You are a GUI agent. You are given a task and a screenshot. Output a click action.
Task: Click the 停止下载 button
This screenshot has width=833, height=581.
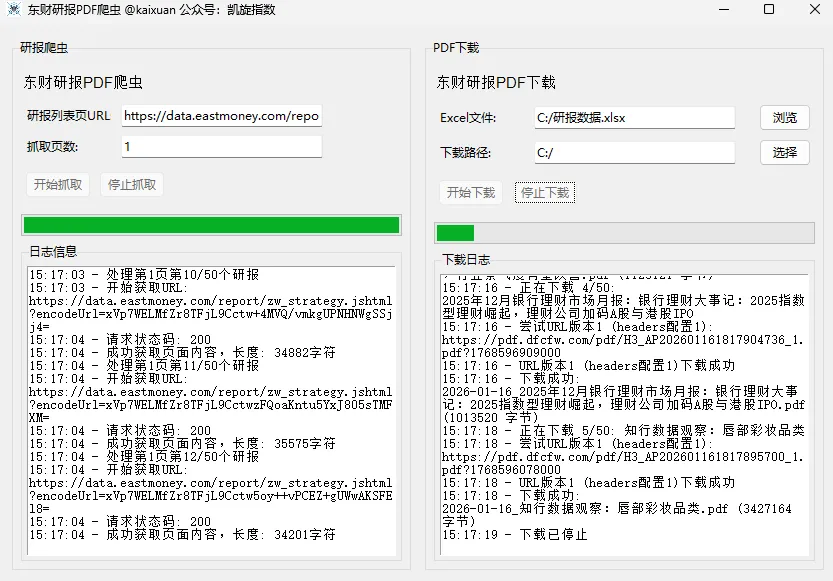pyautogui.click(x=545, y=192)
